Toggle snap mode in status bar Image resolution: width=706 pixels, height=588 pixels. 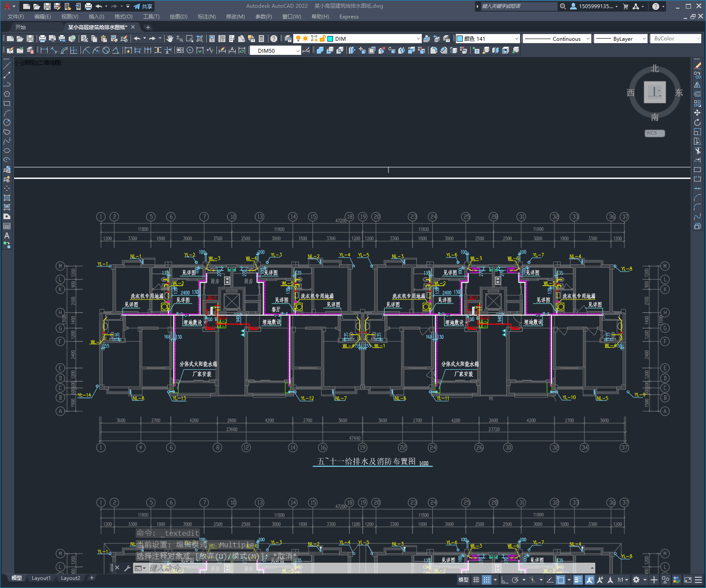pyautogui.click(x=486, y=580)
